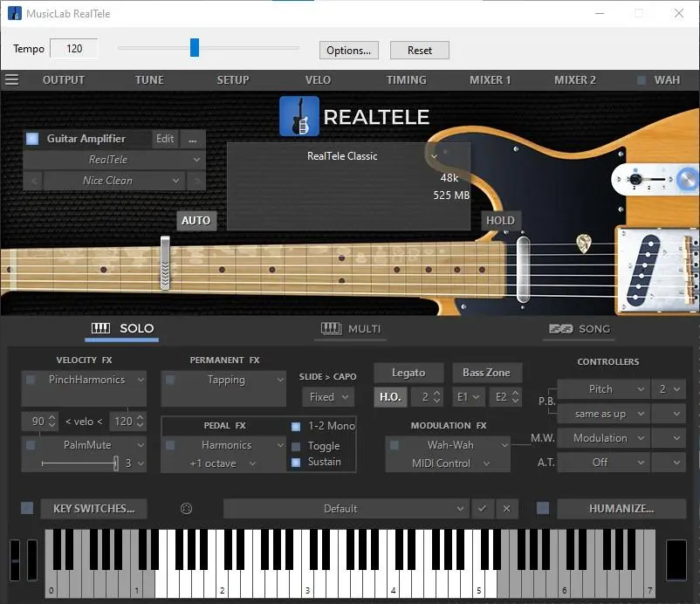This screenshot has height=604, width=700.
Task: Click the pitch bend wheel strip
Action: click(x=15, y=559)
